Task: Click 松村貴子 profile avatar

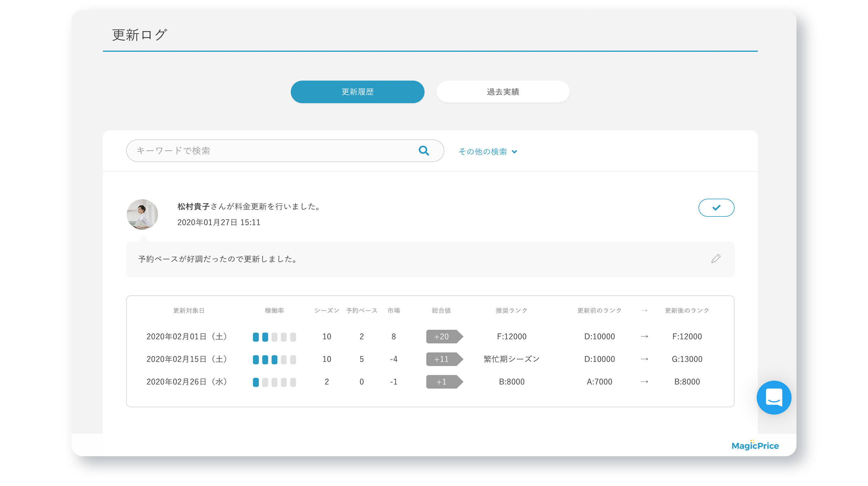Action: pyautogui.click(x=142, y=215)
